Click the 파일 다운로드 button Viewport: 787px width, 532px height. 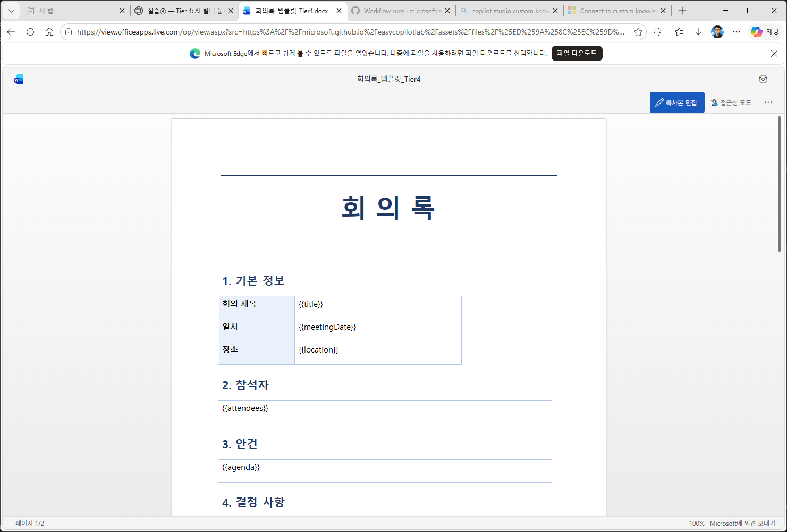click(x=577, y=53)
